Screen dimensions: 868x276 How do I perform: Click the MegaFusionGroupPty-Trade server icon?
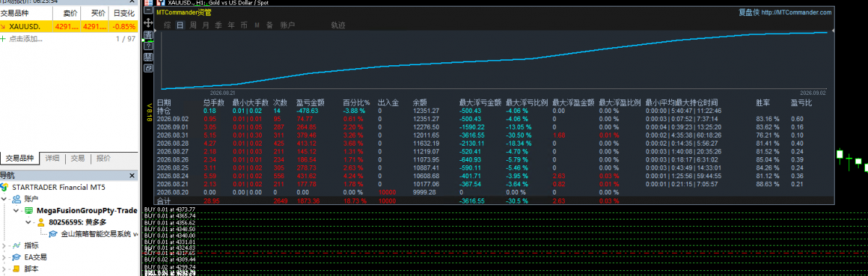click(x=28, y=211)
